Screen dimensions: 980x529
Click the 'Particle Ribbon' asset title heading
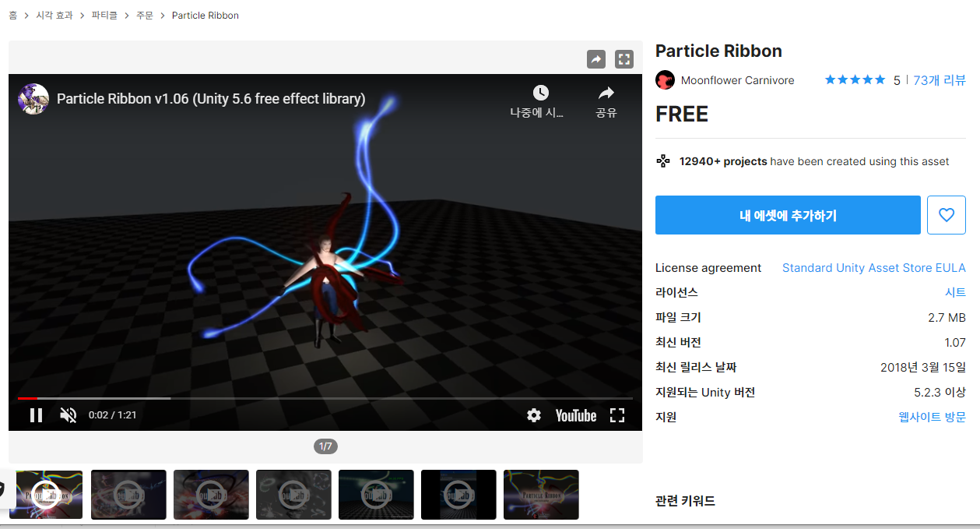pos(718,51)
